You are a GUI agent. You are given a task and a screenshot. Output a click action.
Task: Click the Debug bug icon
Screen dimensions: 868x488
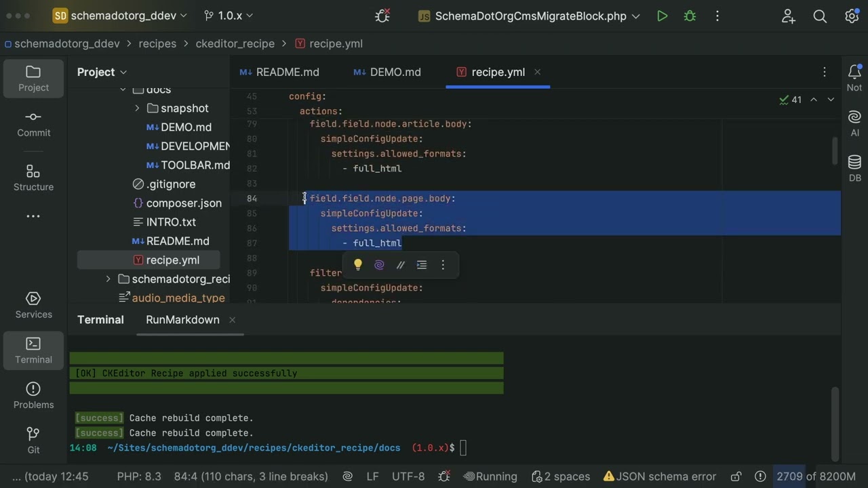(x=690, y=16)
